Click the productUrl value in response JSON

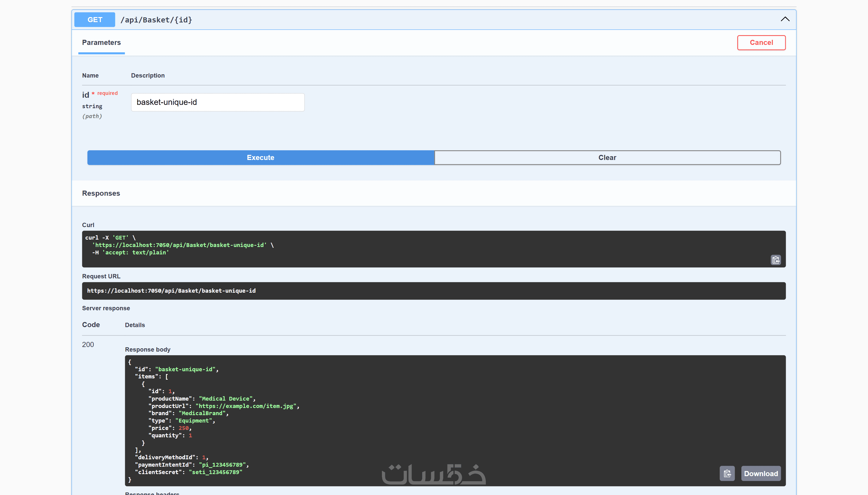click(246, 406)
